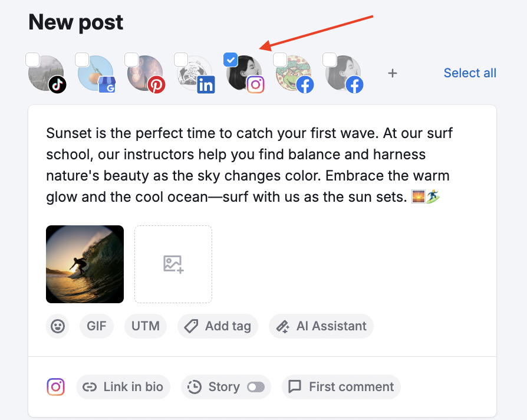Open the AI Assistant
This screenshot has height=420, width=527.
[321, 326]
